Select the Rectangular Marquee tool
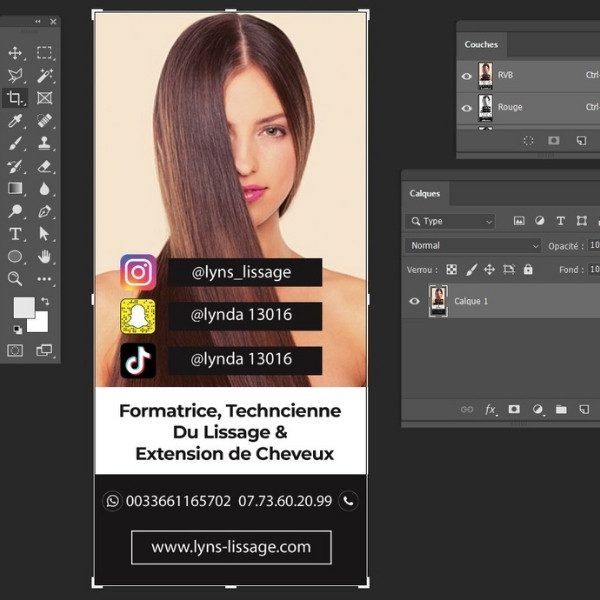Screen dimensions: 600x600 (x=44, y=53)
